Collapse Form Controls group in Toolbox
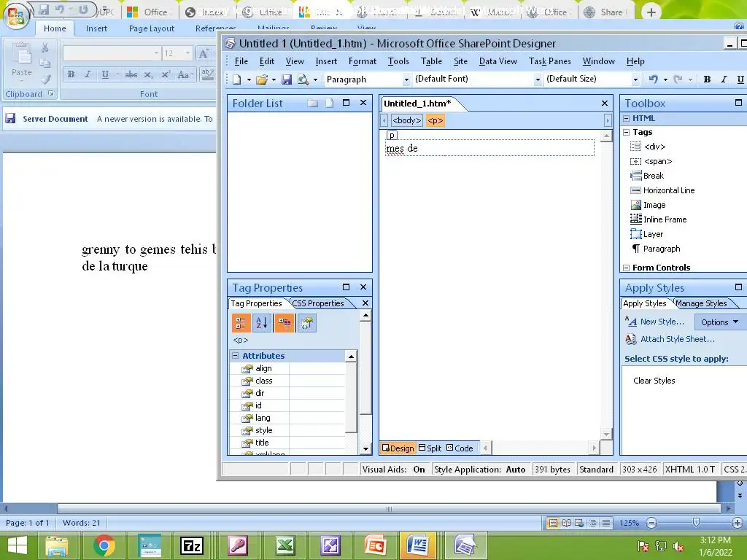The height and width of the screenshot is (560, 747). [627, 268]
